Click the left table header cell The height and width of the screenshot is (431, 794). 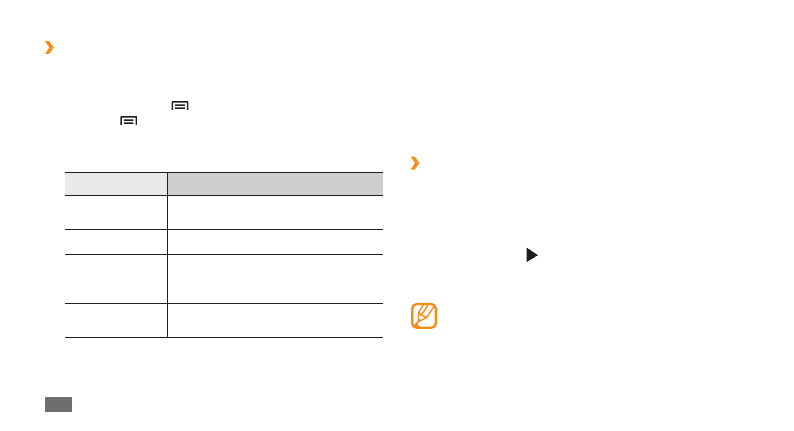[116, 183]
